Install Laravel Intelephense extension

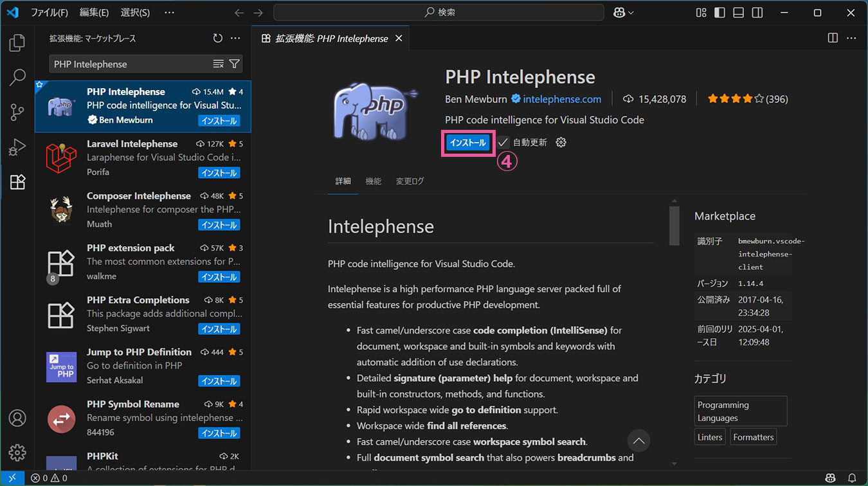pyautogui.click(x=219, y=173)
